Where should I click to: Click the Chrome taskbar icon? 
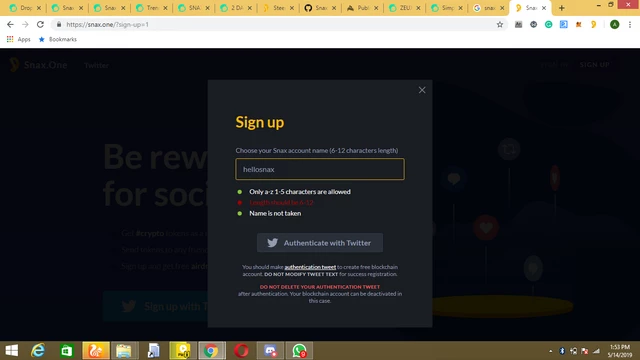(x=211, y=351)
